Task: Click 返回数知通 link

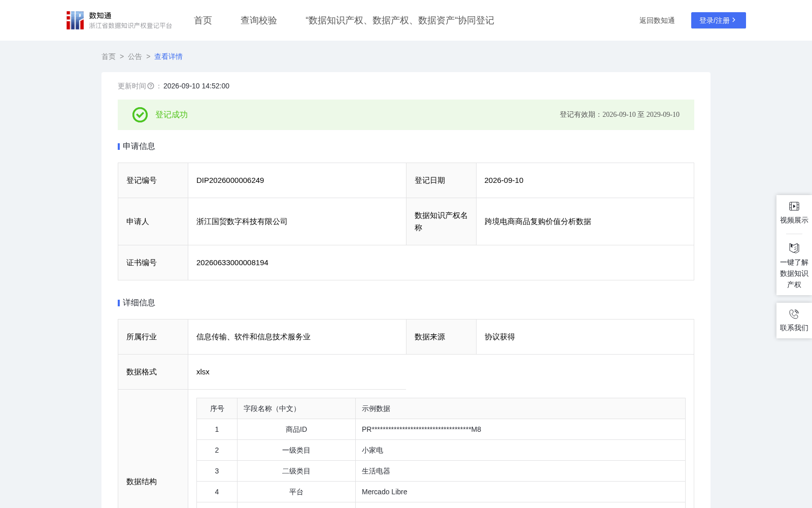Action: [657, 20]
